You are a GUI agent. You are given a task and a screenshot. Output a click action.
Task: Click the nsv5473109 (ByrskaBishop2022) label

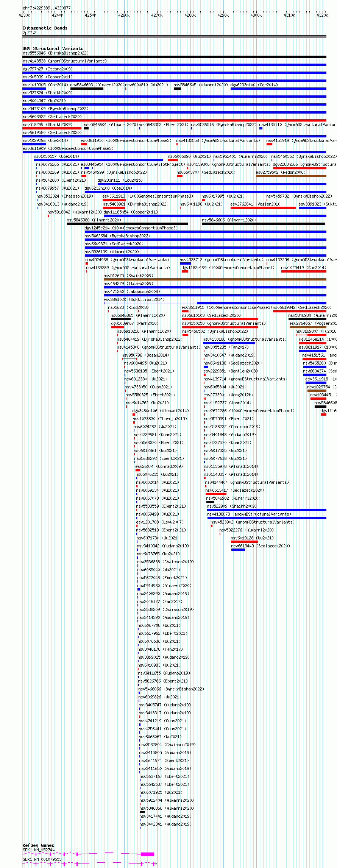55,109
